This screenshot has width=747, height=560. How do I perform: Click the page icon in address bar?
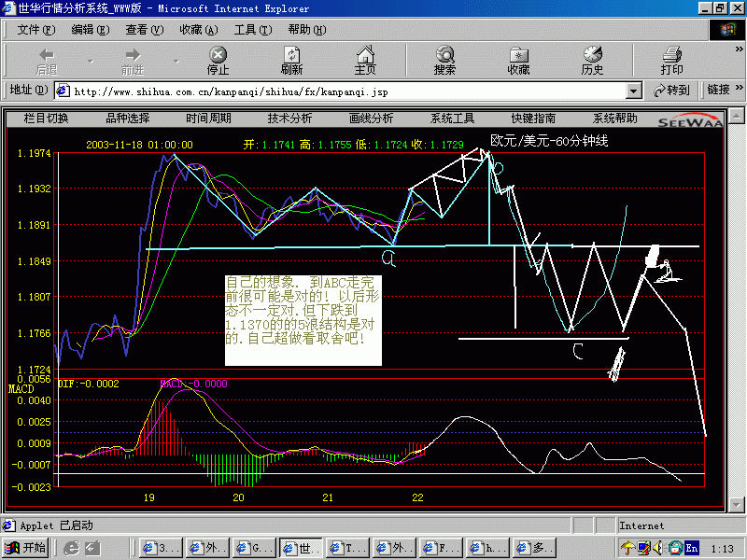(x=63, y=91)
